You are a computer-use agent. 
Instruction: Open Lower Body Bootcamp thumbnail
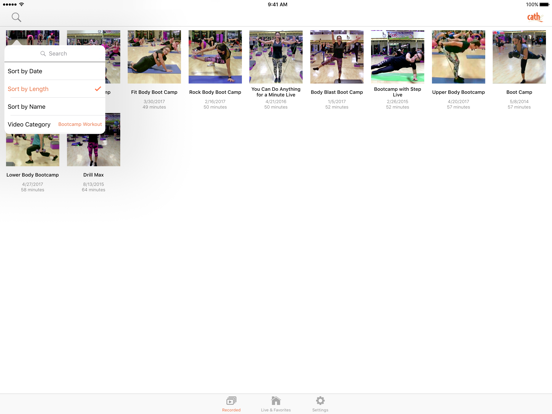[32, 150]
